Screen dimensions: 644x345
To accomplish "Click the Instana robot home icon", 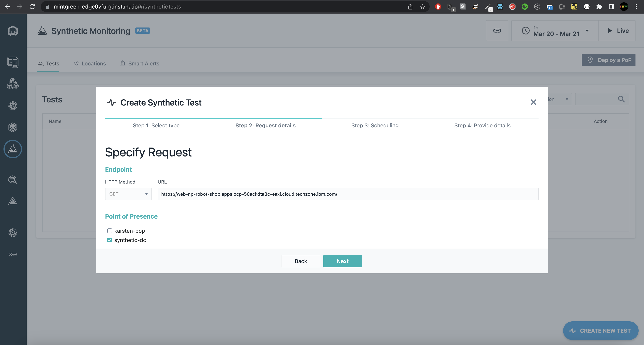I will point(13,31).
